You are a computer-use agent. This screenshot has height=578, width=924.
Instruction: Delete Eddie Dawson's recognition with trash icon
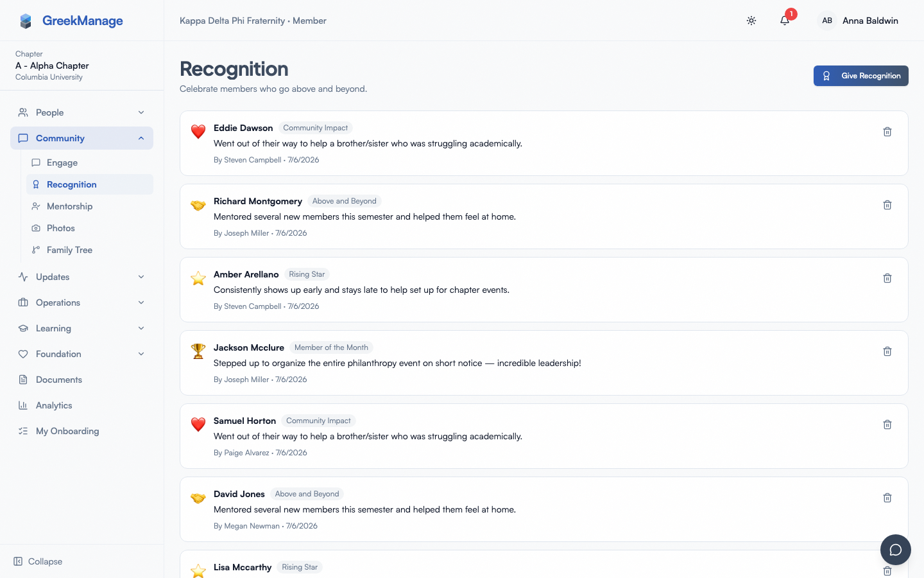point(887,132)
